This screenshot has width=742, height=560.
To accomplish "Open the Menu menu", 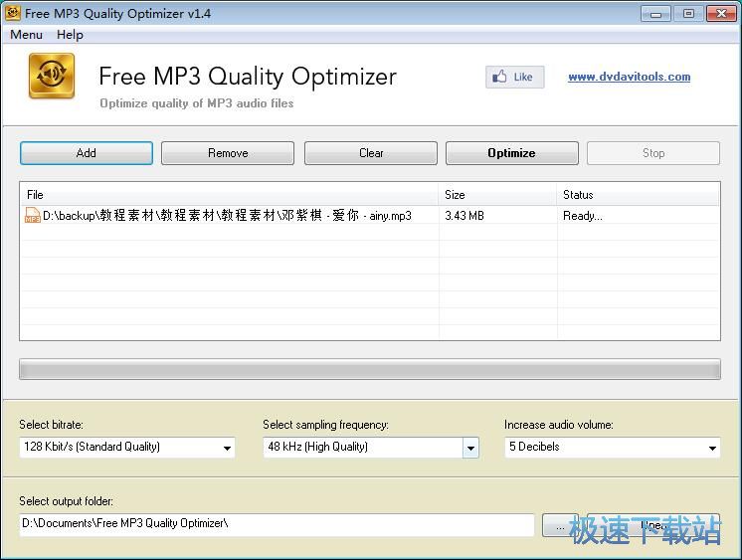I will tap(26, 35).
